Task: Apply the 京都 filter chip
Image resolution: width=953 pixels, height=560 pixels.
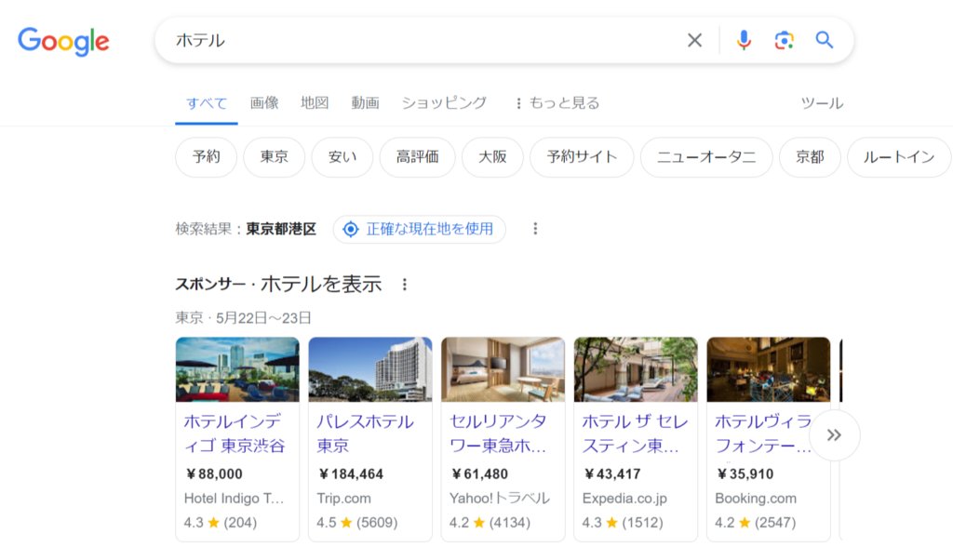Action: point(811,156)
